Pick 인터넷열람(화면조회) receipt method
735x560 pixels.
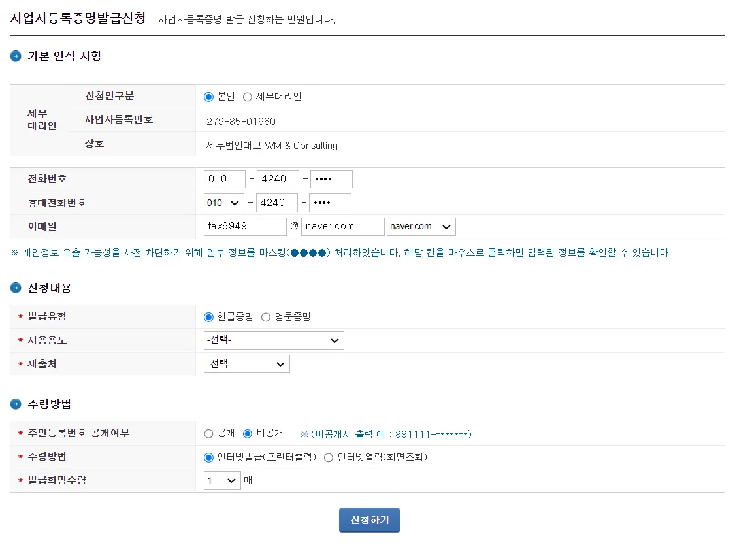pos(329,457)
